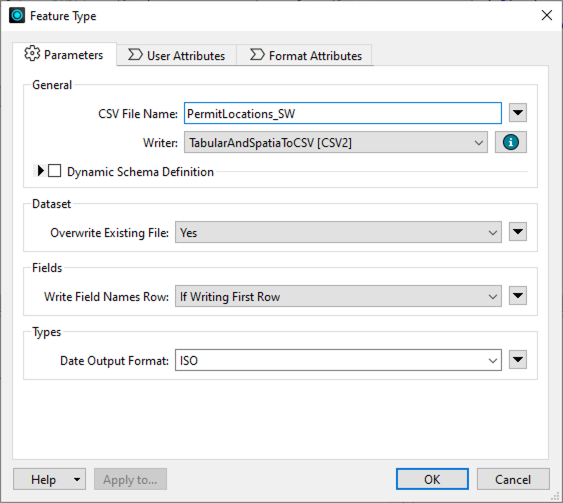
Task: Click the arrow icon on User Attributes tab
Action: click(135, 55)
